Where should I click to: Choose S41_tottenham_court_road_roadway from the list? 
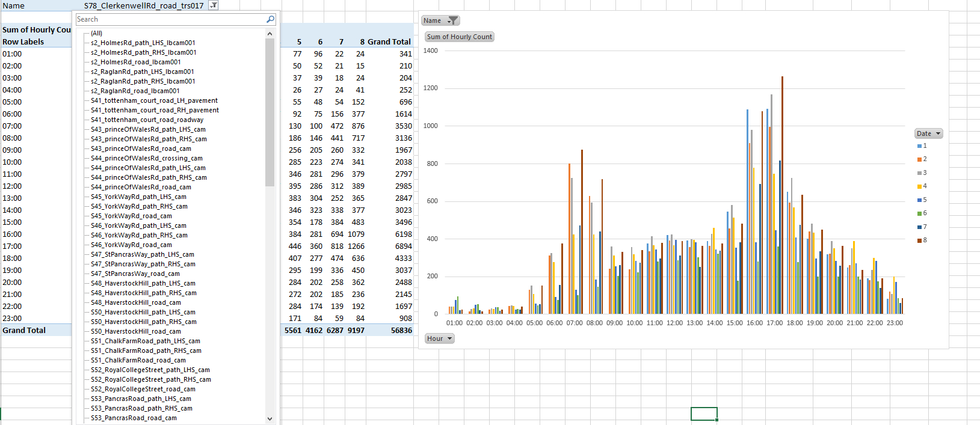[147, 120]
